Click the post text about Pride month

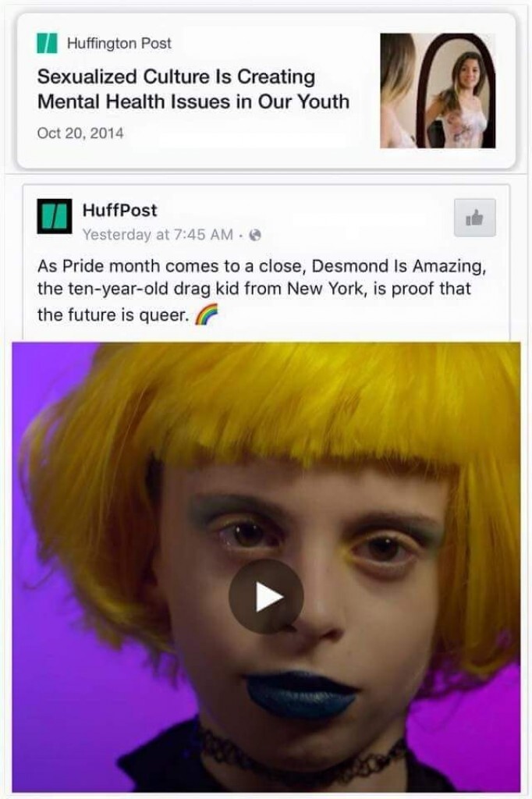(261, 290)
